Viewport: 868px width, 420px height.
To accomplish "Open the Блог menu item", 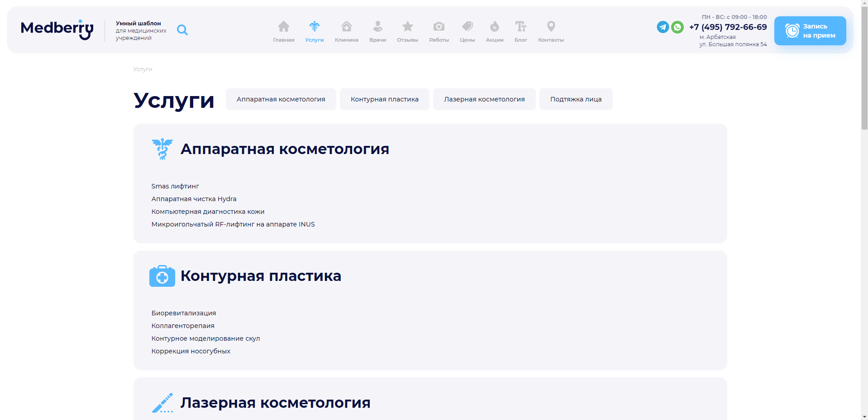I will pos(520,31).
